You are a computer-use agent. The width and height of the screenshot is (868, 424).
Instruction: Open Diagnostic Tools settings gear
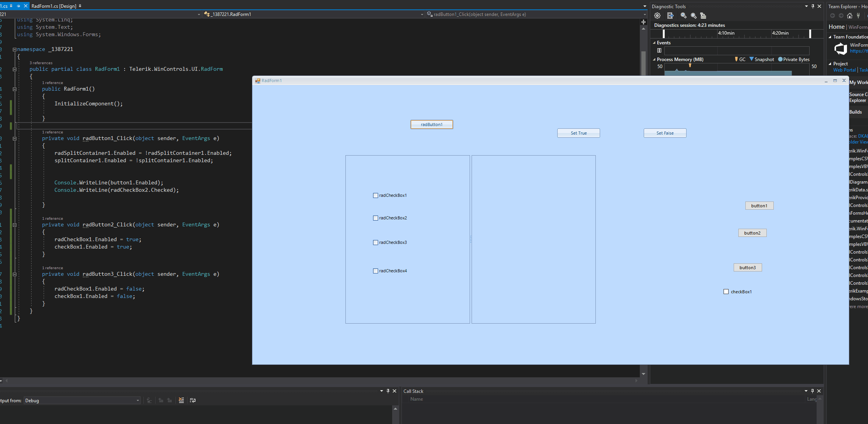coord(657,16)
